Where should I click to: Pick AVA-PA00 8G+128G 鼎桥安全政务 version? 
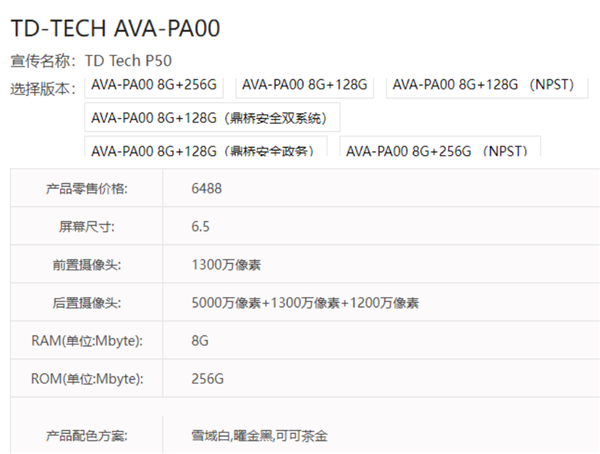pyautogui.click(x=206, y=147)
